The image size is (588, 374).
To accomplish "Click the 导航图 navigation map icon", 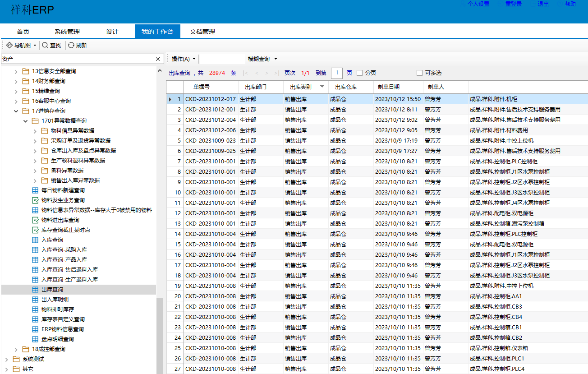I will click(9, 45).
